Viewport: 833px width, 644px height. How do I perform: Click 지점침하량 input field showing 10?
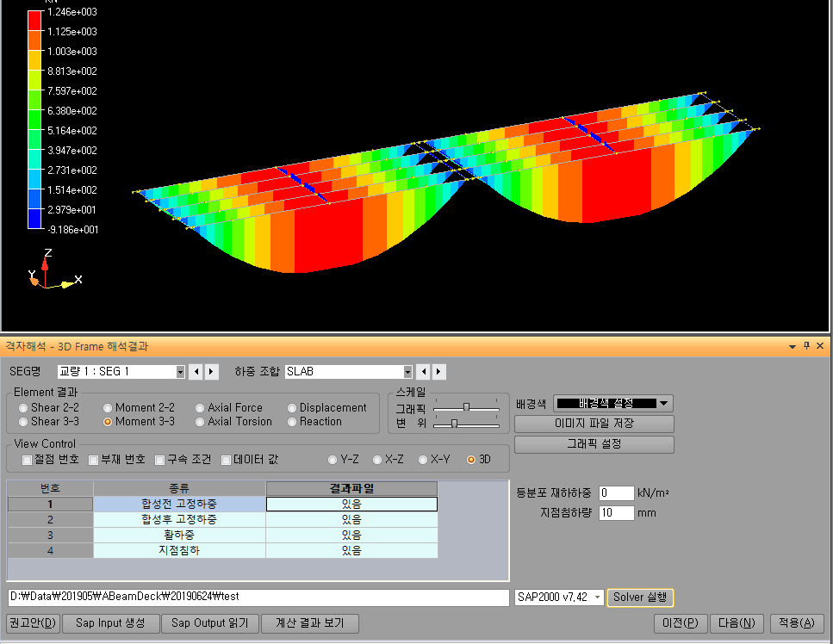point(616,513)
